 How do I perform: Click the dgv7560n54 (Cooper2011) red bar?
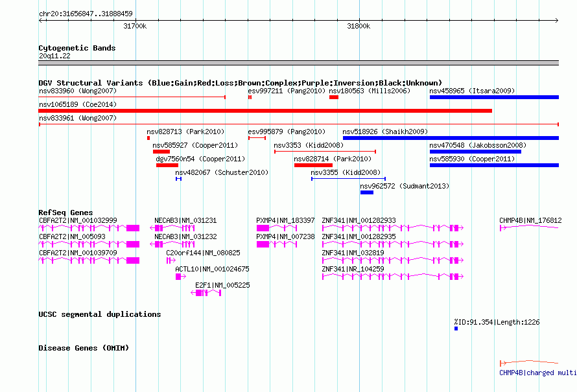coord(167,165)
